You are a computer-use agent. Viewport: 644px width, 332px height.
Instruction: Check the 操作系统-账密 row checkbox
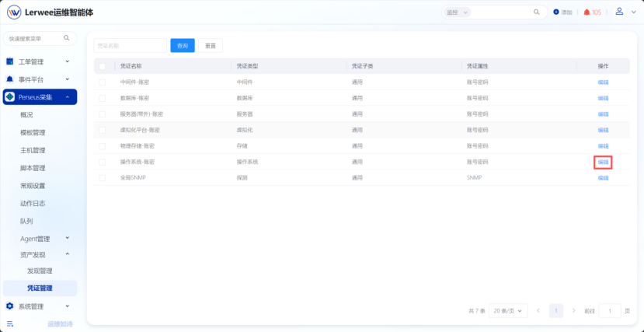pos(103,162)
